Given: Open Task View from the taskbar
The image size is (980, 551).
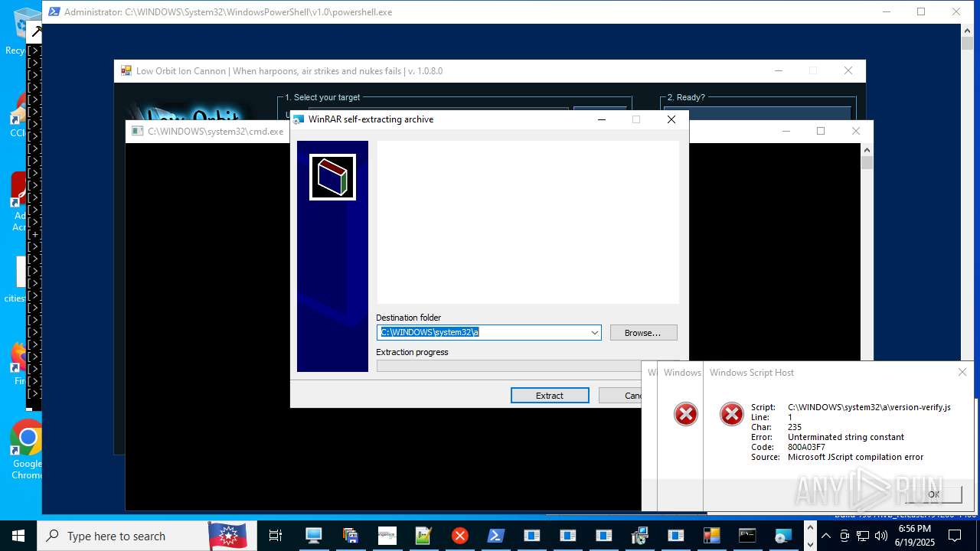Looking at the screenshot, I should pos(276,536).
